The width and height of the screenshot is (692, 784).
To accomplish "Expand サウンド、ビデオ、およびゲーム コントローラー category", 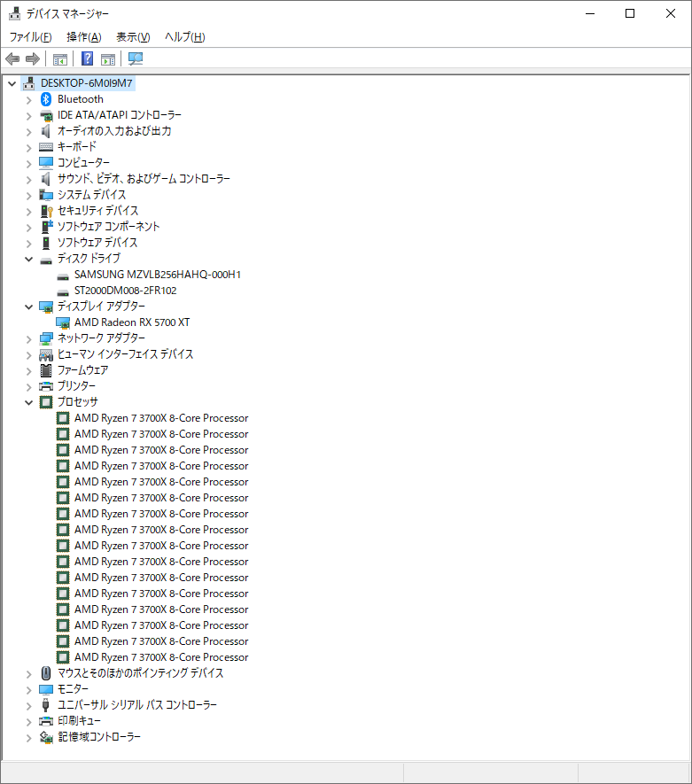I will [28, 180].
